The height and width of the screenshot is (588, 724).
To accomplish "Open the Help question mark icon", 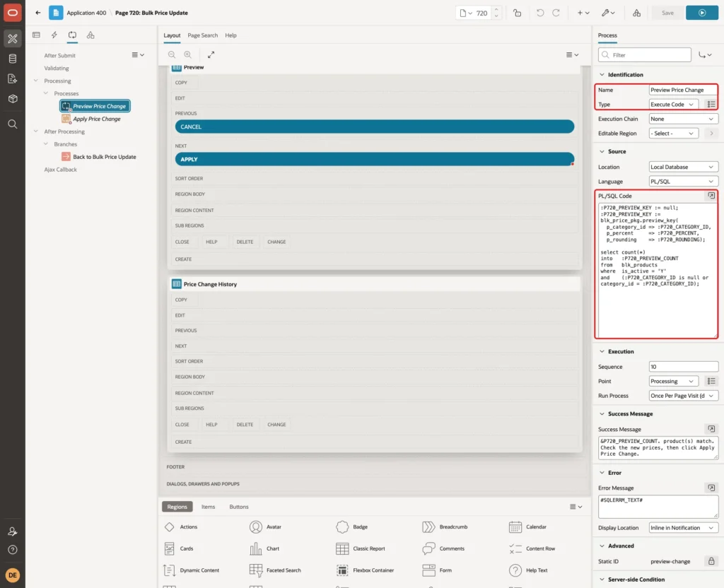I will [x=13, y=550].
